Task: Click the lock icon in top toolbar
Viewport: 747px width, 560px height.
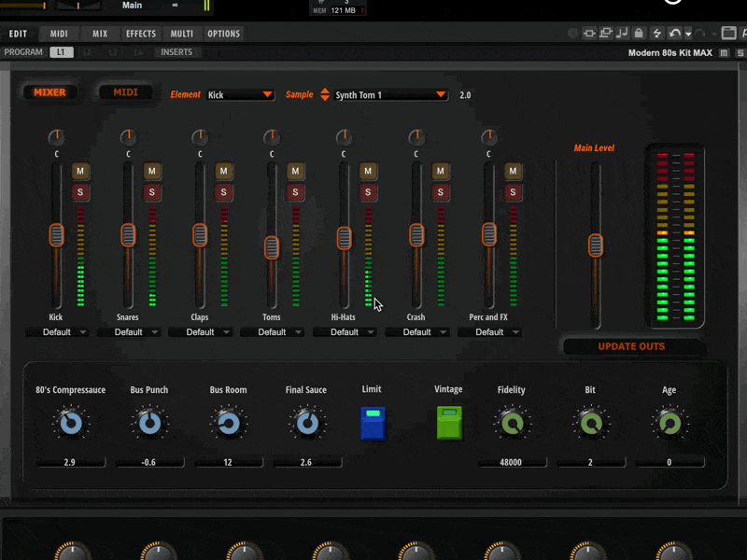Action: pyautogui.click(x=640, y=34)
